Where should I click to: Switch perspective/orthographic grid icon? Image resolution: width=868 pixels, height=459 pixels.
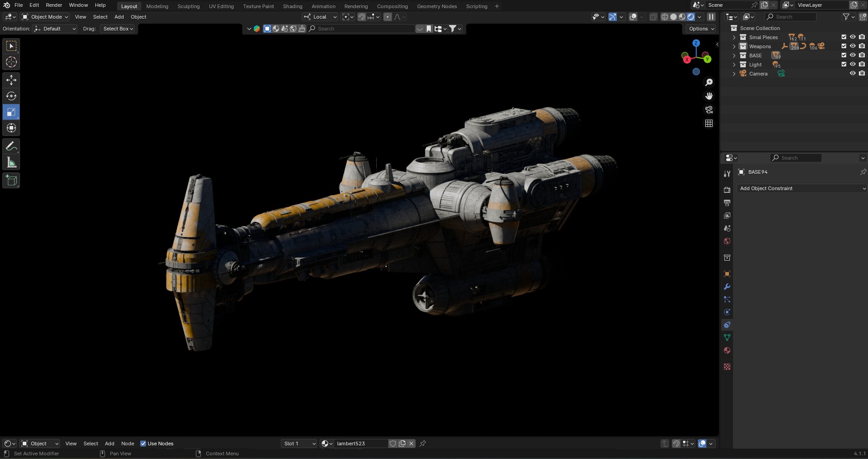[x=709, y=123]
